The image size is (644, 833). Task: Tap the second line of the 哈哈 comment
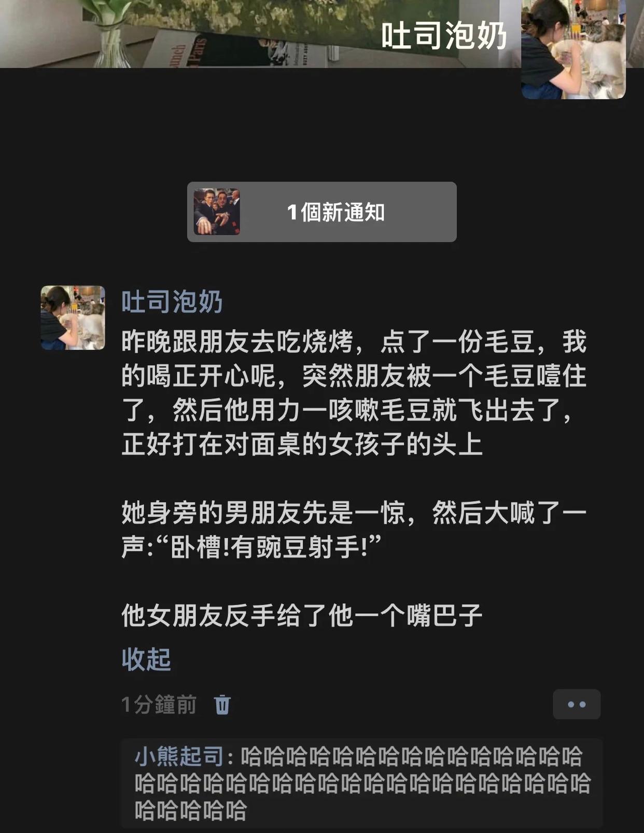[362, 783]
